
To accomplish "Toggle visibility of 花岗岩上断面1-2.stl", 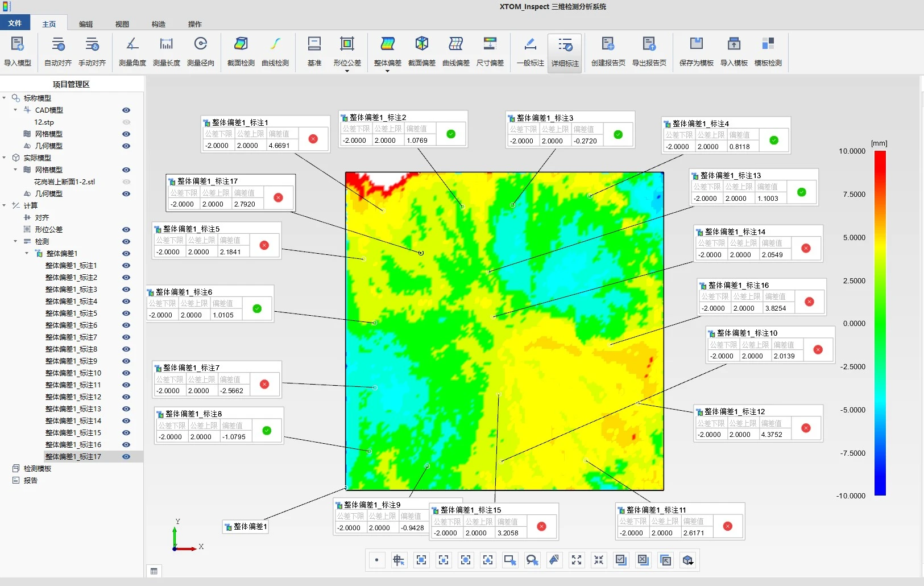I will pyautogui.click(x=126, y=182).
